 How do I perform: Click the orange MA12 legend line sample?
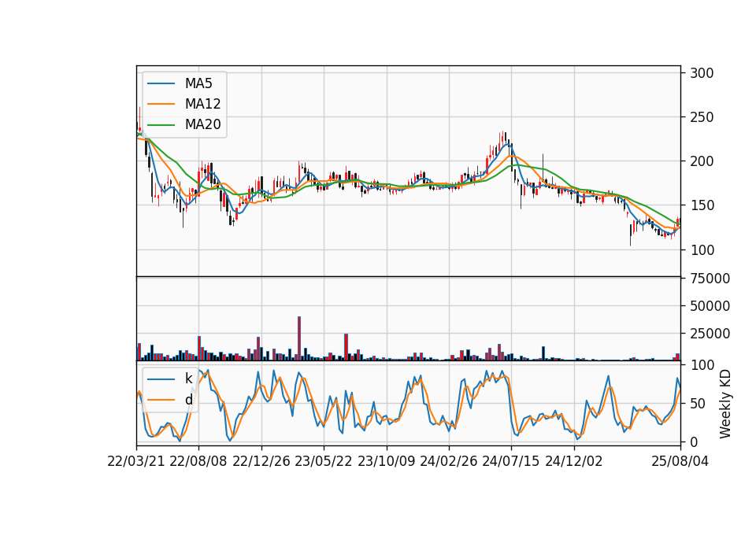tap(161, 104)
